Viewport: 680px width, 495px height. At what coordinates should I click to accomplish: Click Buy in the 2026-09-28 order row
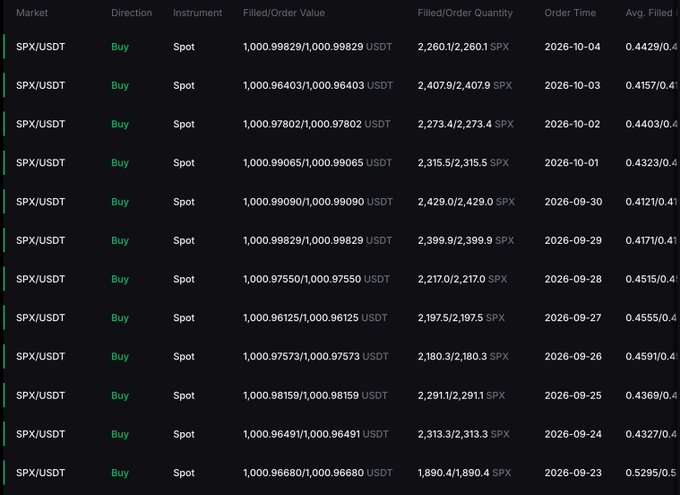tap(120, 279)
